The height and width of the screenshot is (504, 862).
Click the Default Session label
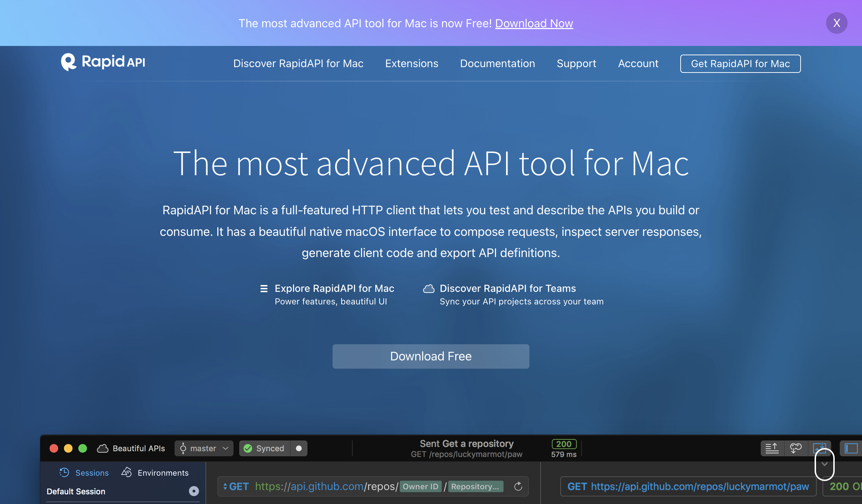coord(76,491)
